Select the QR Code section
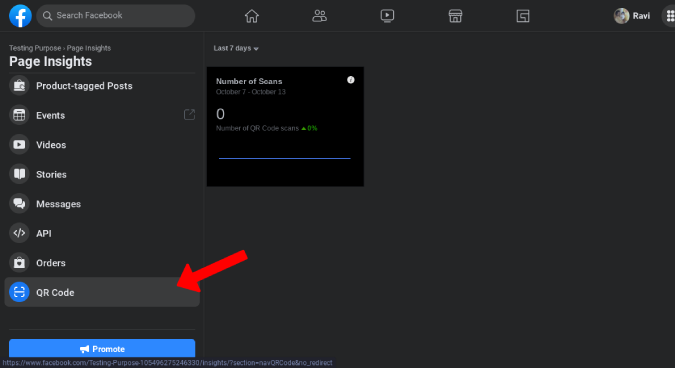 tap(102, 292)
